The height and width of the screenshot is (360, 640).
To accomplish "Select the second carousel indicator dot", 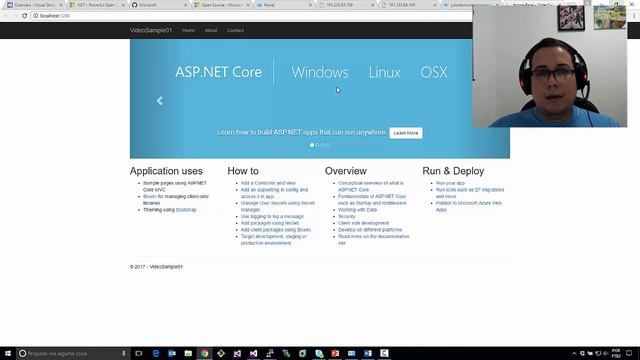I will [x=317, y=145].
